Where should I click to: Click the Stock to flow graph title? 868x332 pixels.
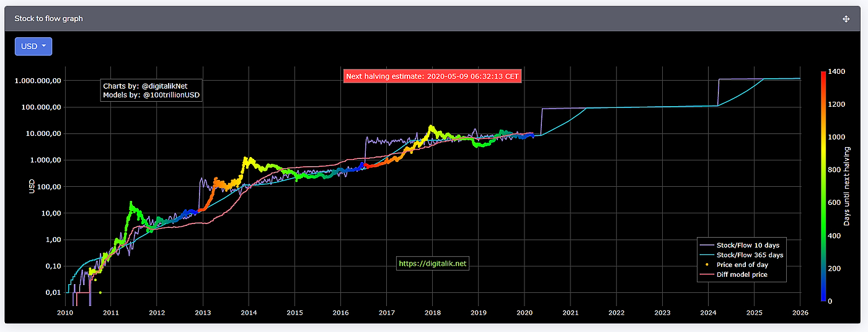48,19
